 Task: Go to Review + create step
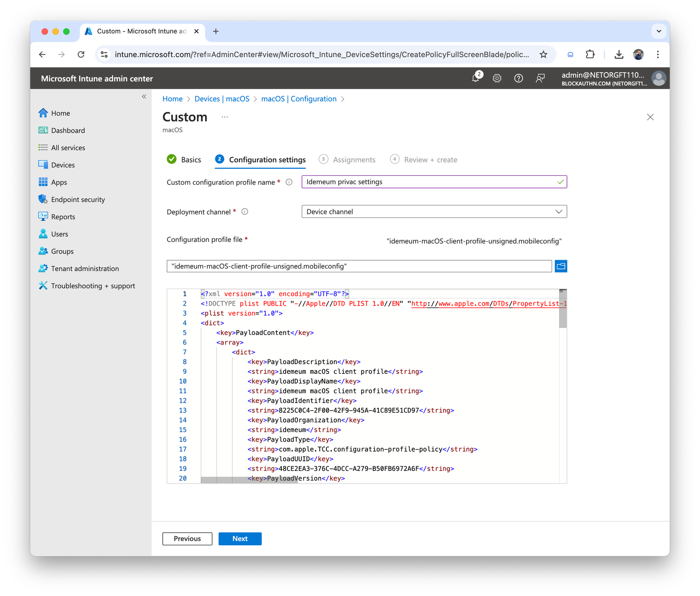423,160
